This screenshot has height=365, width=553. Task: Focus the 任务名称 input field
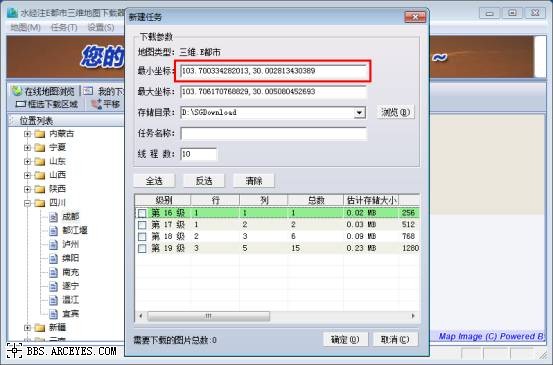[273, 134]
